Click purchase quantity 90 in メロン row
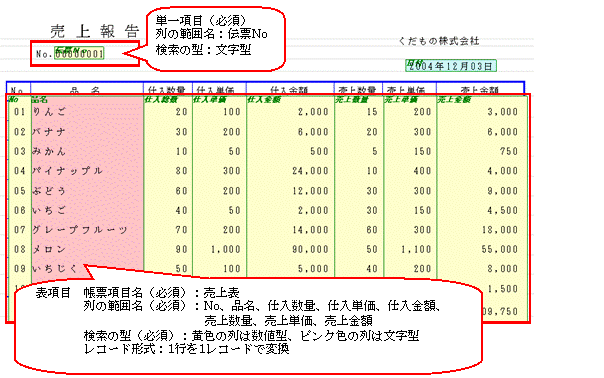The height and width of the screenshot is (378, 604). click(181, 249)
